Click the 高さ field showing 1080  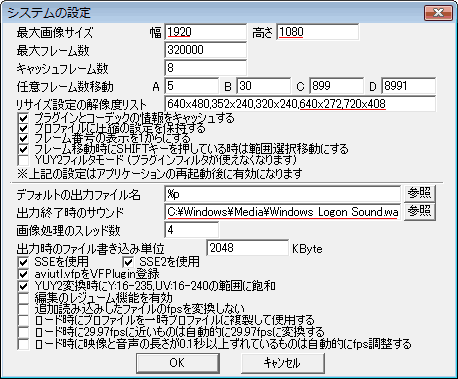point(318,32)
